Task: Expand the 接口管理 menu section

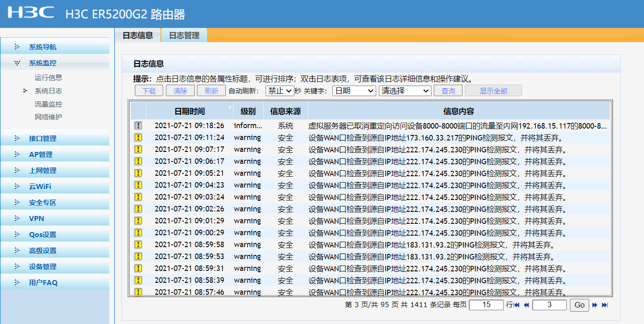Action: tap(55, 138)
